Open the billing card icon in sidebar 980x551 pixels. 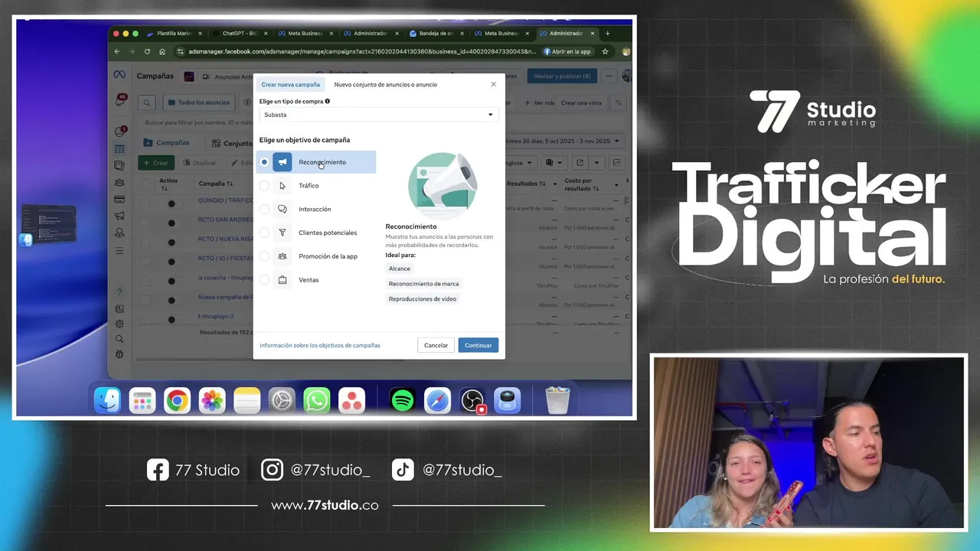point(119,199)
